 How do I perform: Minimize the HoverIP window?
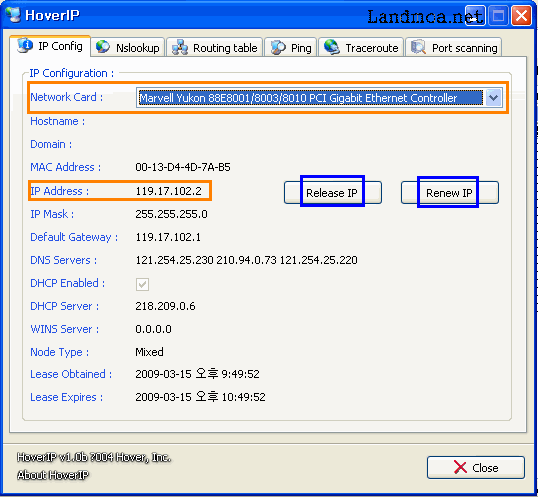(x=475, y=15)
